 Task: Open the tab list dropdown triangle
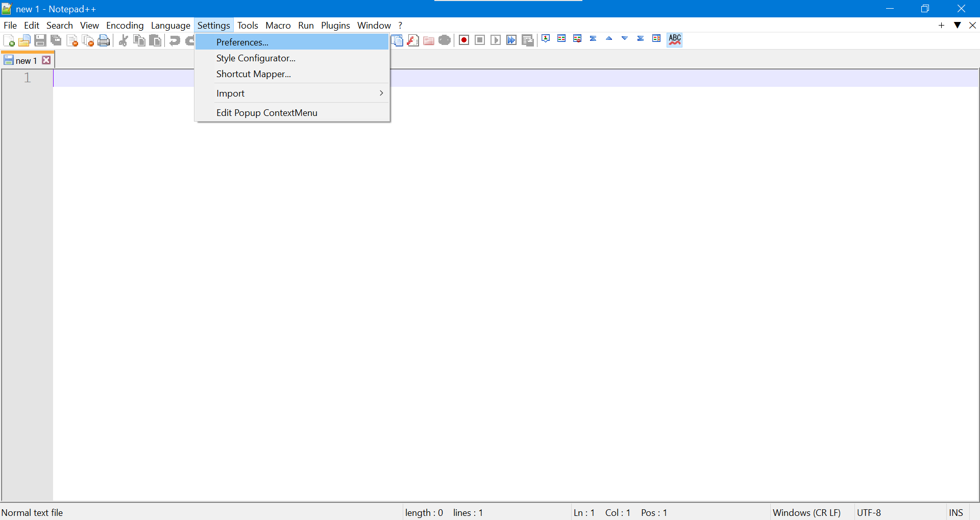958,25
